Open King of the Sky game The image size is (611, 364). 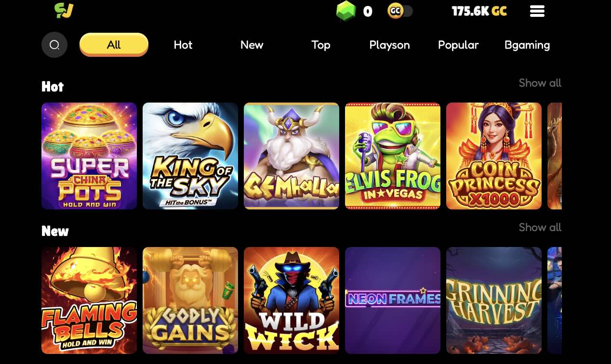point(190,156)
